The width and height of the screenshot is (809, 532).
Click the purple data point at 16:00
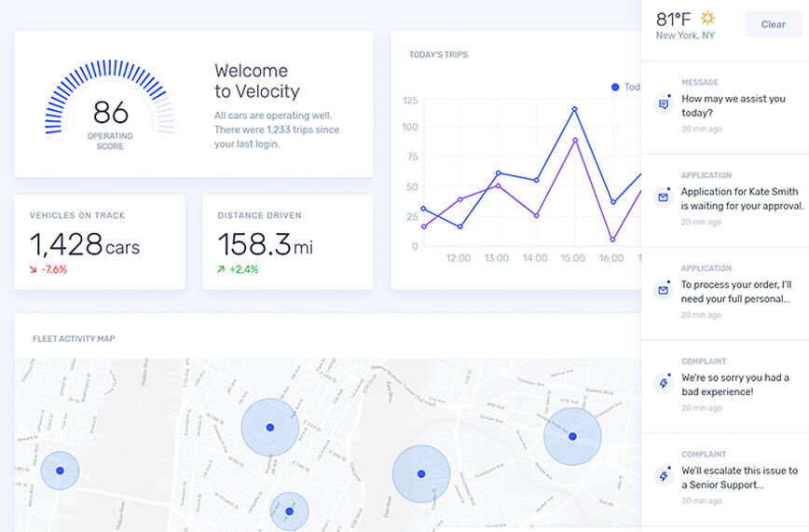point(612,239)
